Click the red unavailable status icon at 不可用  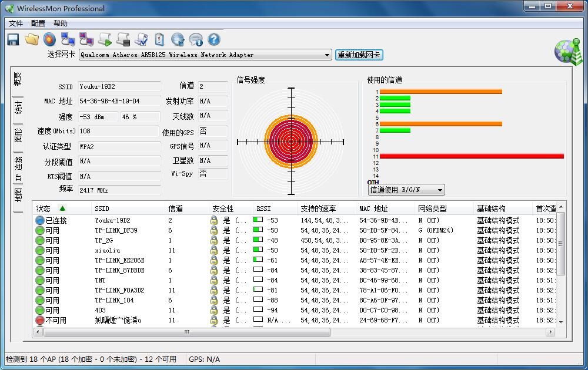tap(40, 320)
